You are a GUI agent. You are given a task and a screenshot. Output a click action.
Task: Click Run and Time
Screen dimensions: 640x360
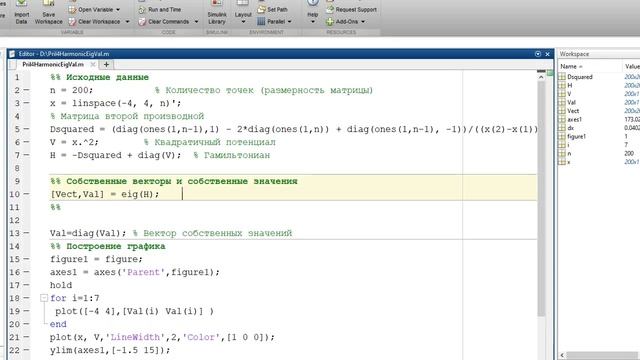[x=160, y=9]
